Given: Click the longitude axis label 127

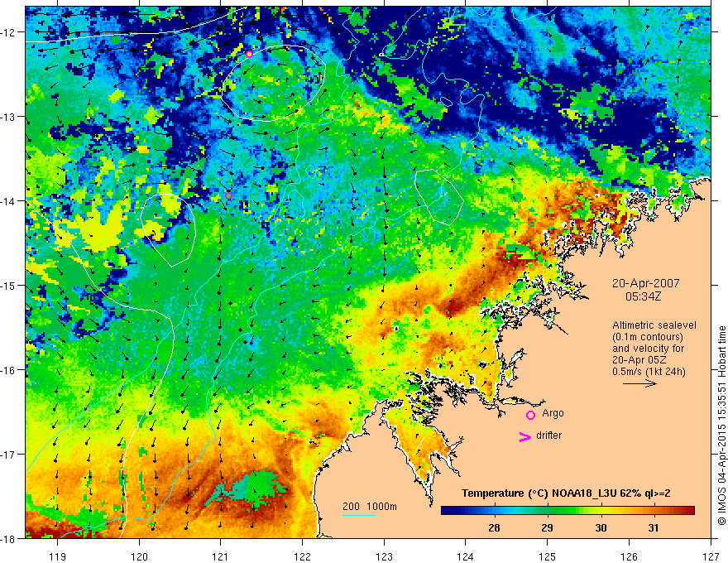Looking at the screenshot, I should [x=711, y=556].
